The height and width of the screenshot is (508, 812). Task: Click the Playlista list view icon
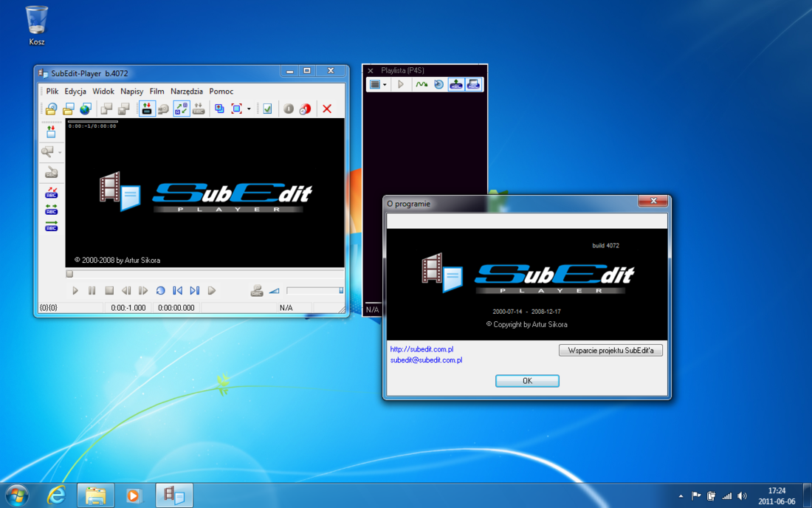(x=375, y=84)
